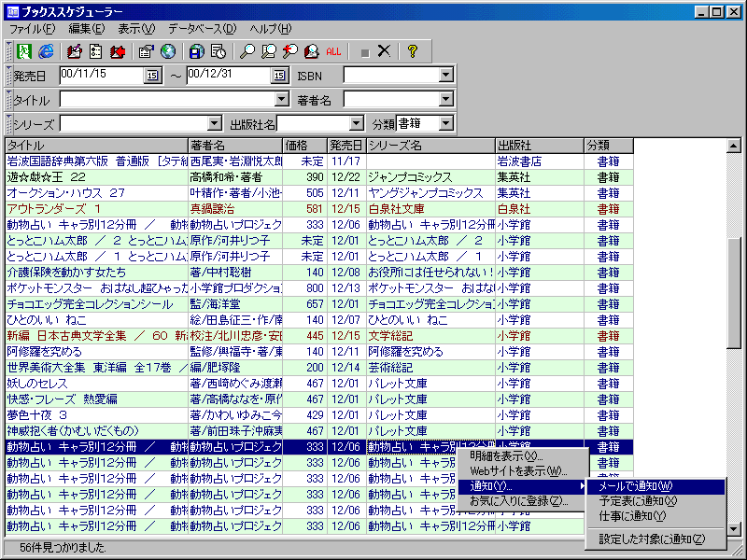This screenshot has height=560, width=747.
Task: Open the 分類 dropdown showing 書籍
Action: point(446,124)
